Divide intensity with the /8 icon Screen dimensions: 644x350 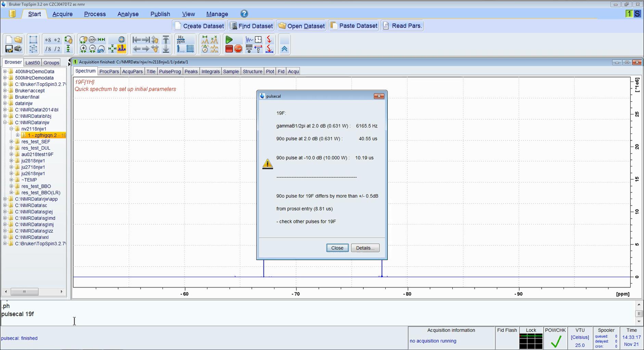pos(48,49)
